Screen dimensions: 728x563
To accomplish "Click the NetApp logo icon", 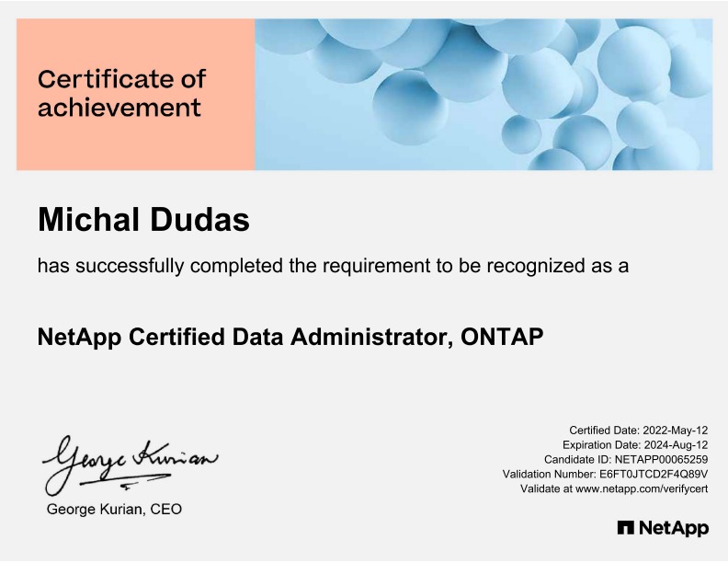I will coord(625,528).
